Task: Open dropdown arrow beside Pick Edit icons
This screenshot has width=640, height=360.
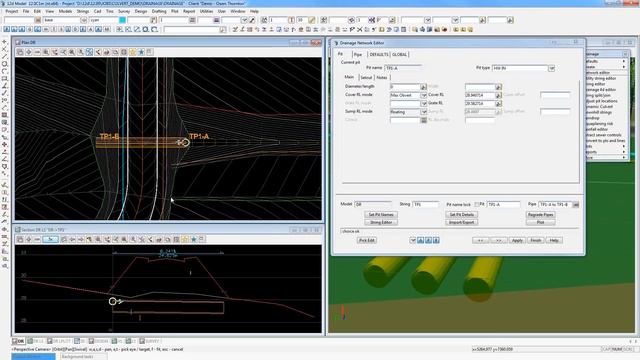Action: [x=413, y=240]
